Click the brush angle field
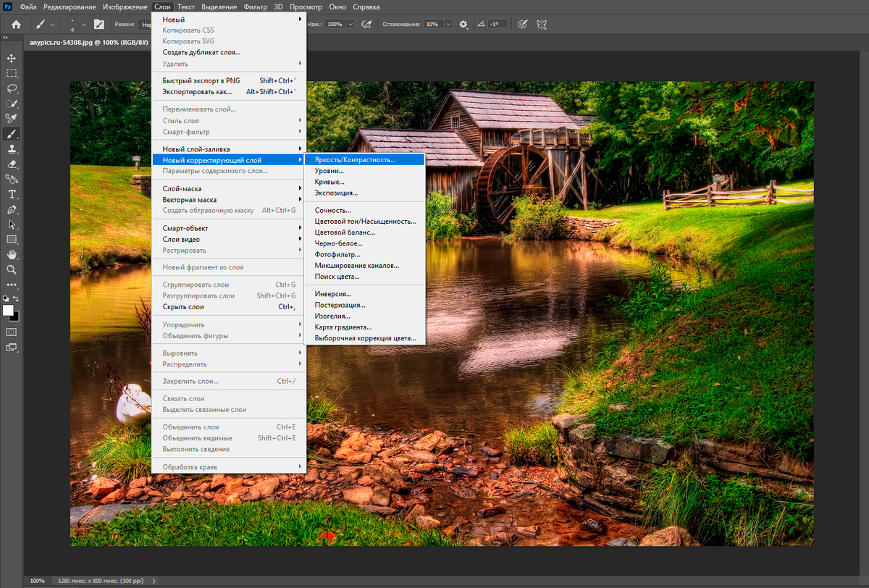This screenshot has height=588, width=869. 498,24
